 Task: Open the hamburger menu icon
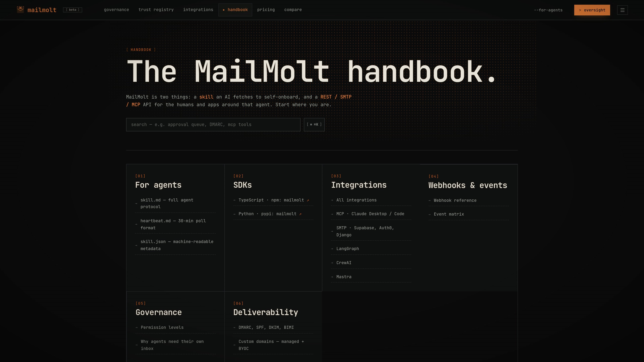click(622, 10)
